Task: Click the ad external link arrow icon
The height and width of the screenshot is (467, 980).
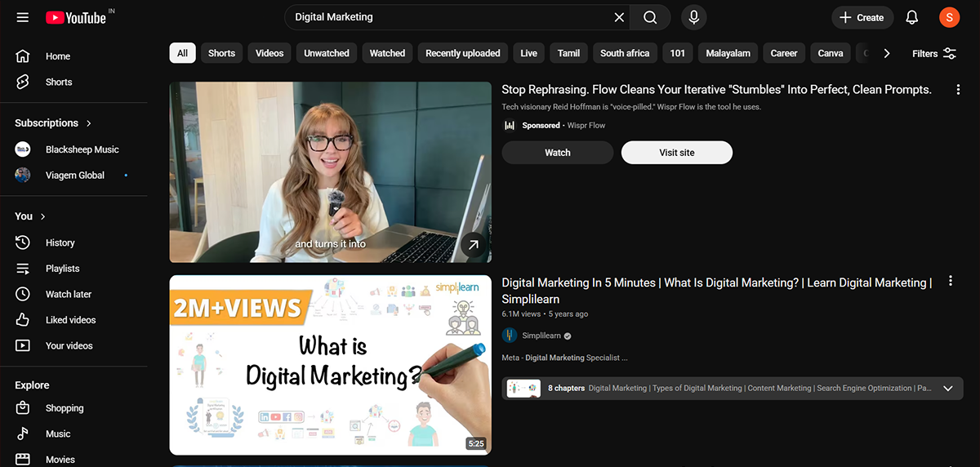Action: (474, 244)
